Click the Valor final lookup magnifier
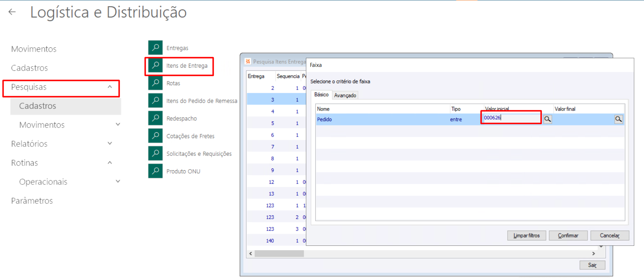The image size is (644, 278). click(x=619, y=119)
